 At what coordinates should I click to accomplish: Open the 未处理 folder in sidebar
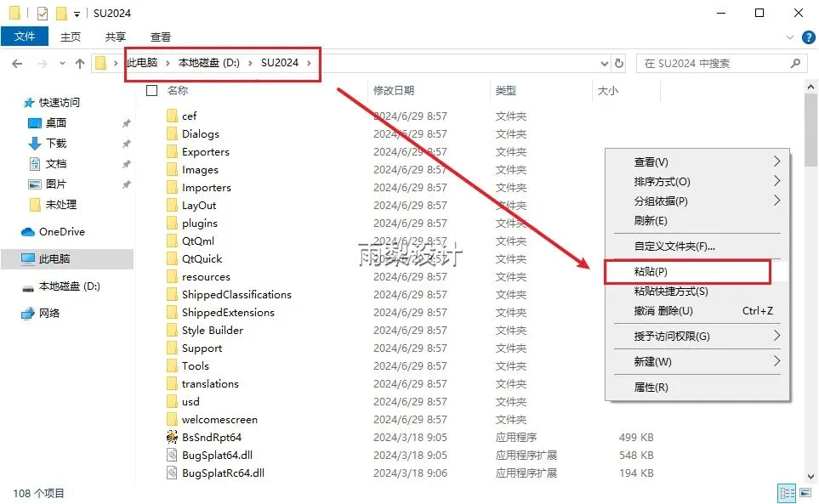[61, 205]
